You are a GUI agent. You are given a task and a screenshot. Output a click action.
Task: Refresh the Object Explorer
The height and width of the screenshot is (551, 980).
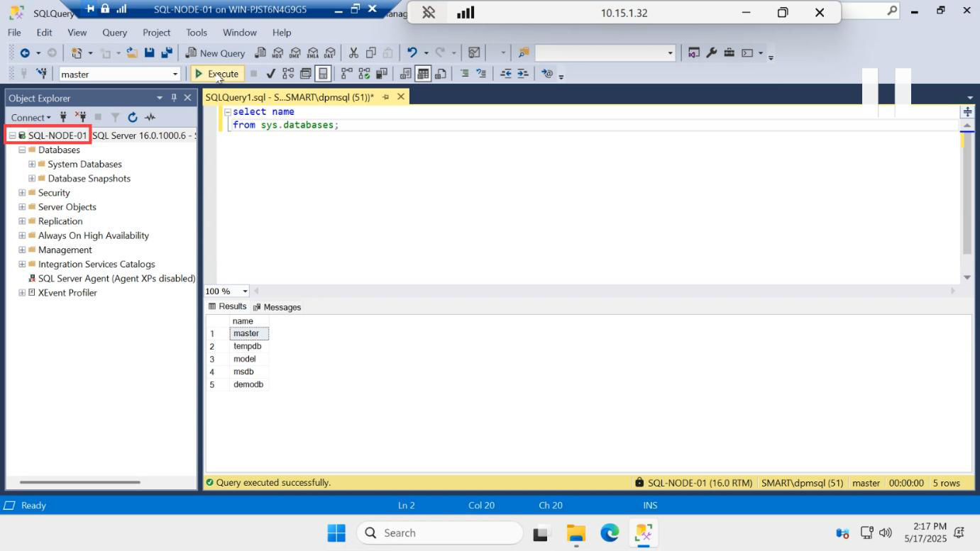[133, 117]
